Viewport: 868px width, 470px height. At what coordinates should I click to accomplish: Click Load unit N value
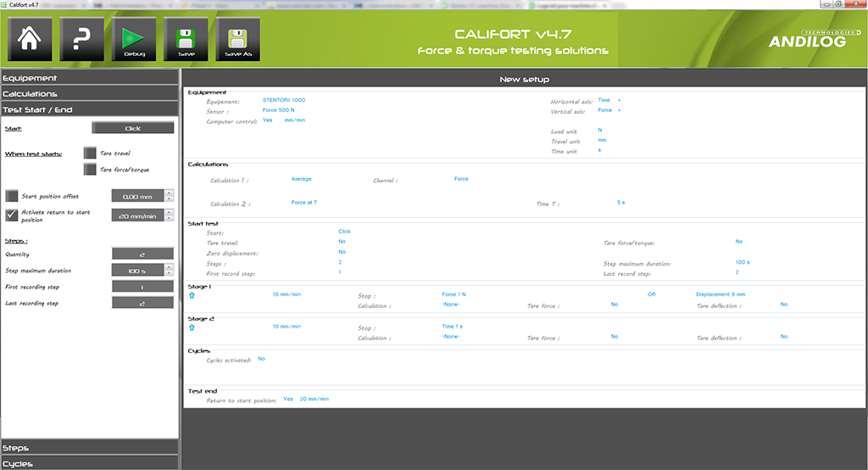point(599,131)
